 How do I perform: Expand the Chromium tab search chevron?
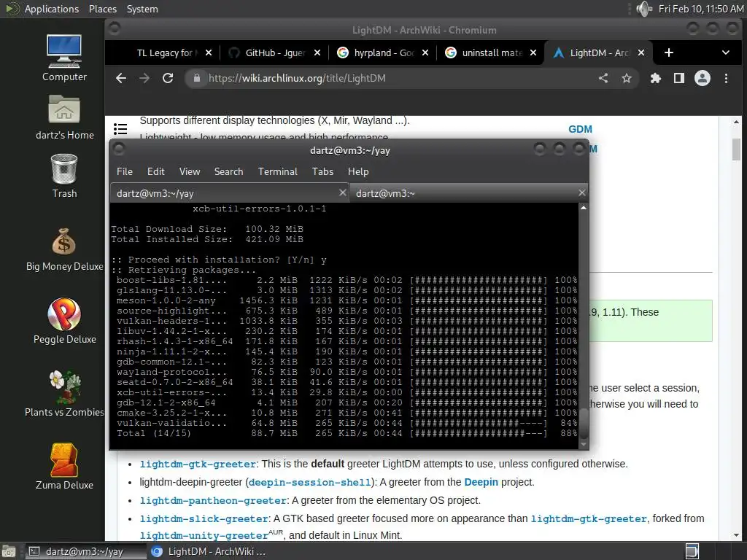pos(726,52)
